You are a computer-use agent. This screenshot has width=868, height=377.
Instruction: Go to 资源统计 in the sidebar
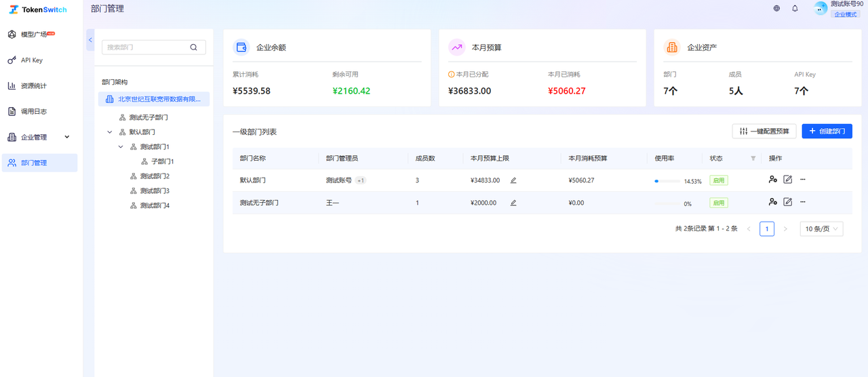[39, 85]
